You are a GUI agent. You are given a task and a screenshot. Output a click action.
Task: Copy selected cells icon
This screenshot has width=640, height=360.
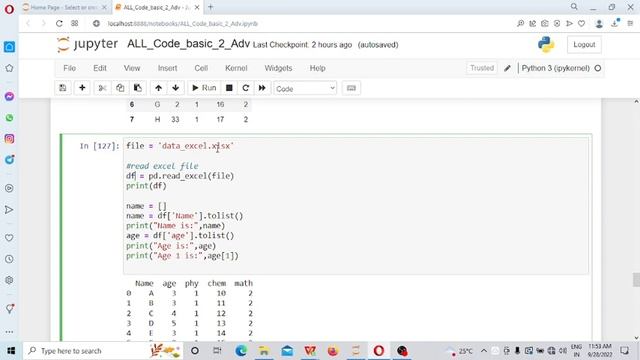(120, 88)
